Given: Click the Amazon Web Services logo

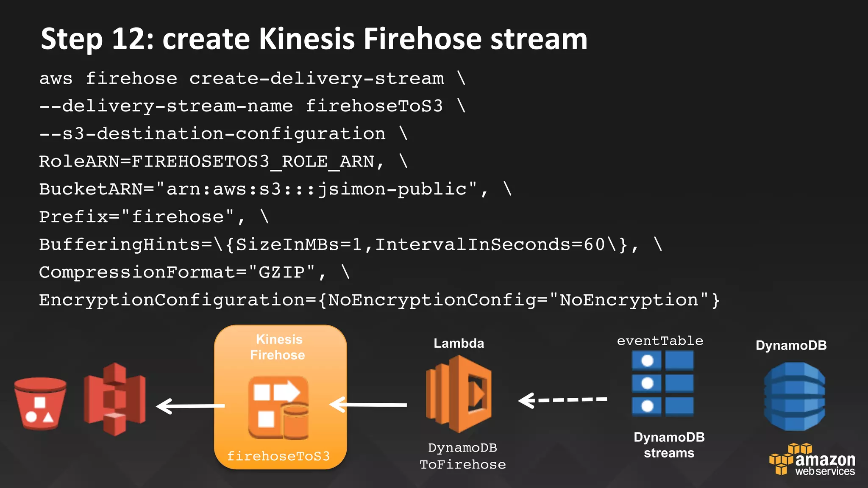Looking at the screenshot, I should (x=812, y=460).
